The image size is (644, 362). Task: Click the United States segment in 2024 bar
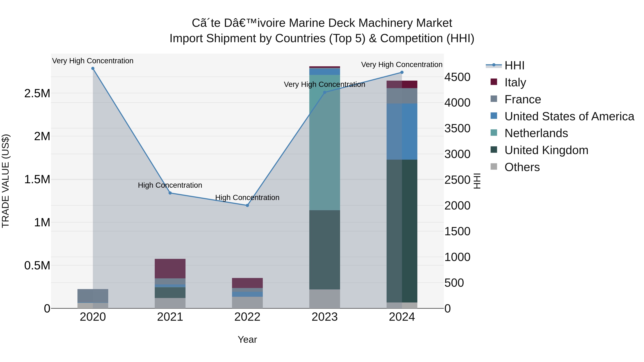pos(402,131)
